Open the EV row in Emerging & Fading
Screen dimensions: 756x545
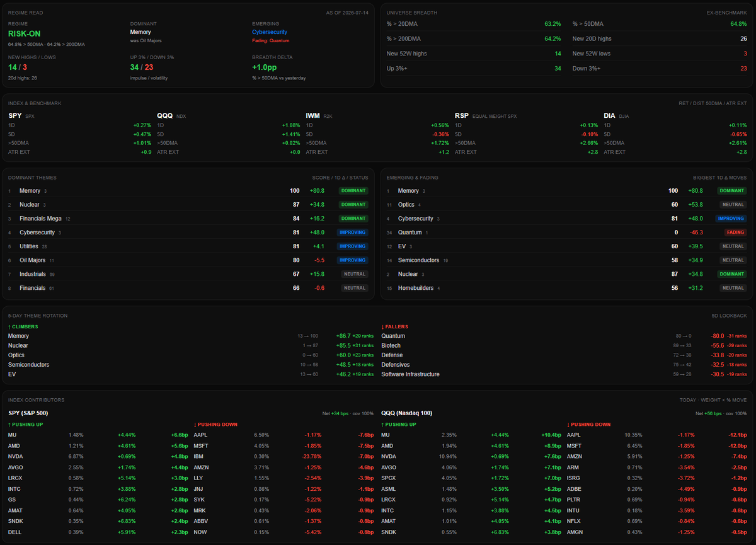coord(566,246)
